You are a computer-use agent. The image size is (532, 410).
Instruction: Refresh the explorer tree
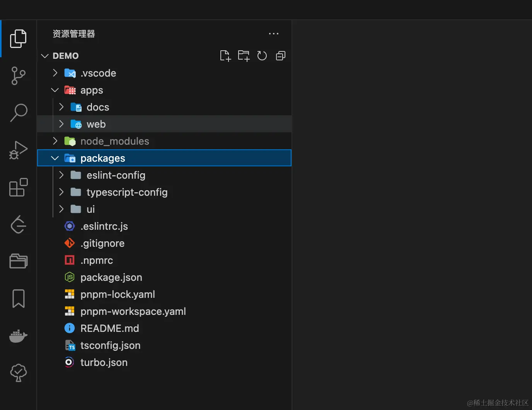click(262, 56)
